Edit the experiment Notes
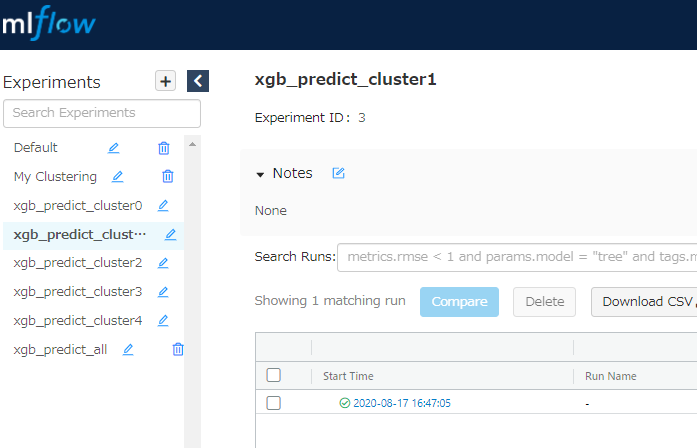The height and width of the screenshot is (448, 697). point(338,173)
